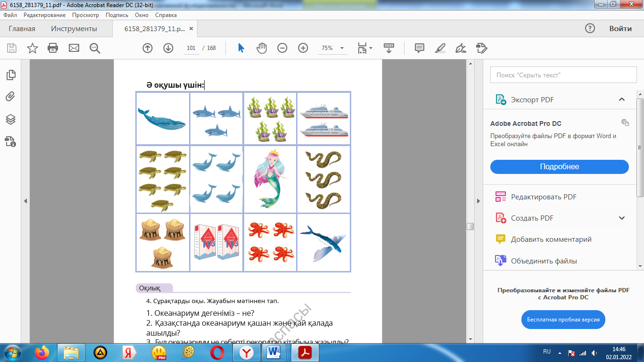Open Opera browser from the taskbar
Image resolution: width=644 pixels, height=362 pixels.
point(217,352)
